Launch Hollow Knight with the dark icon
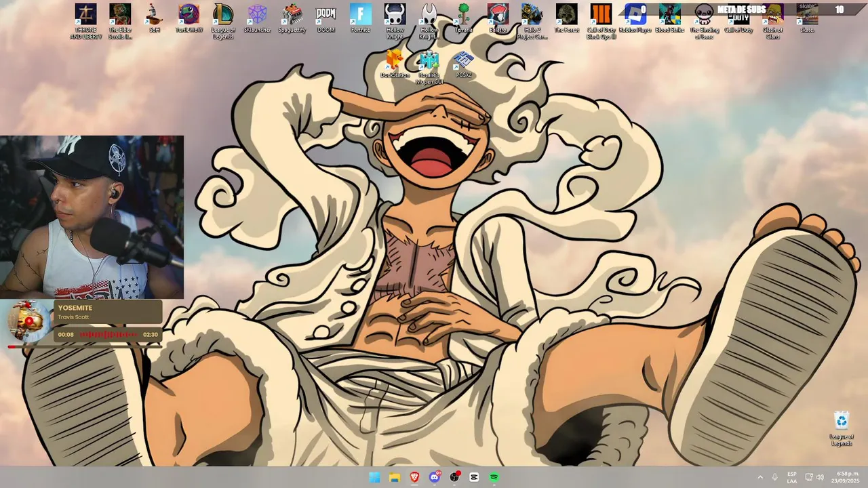Screen dimensions: 868x488 (395, 21)
